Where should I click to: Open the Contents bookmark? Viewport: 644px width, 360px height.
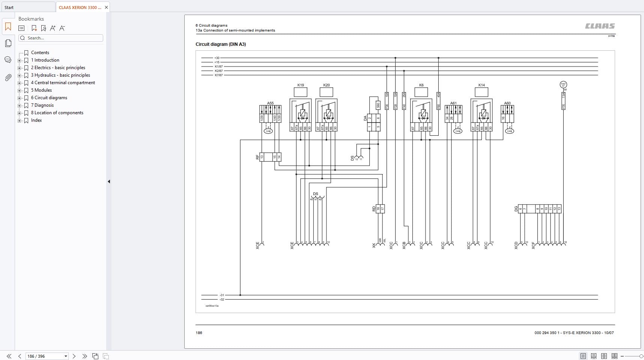click(40, 53)
